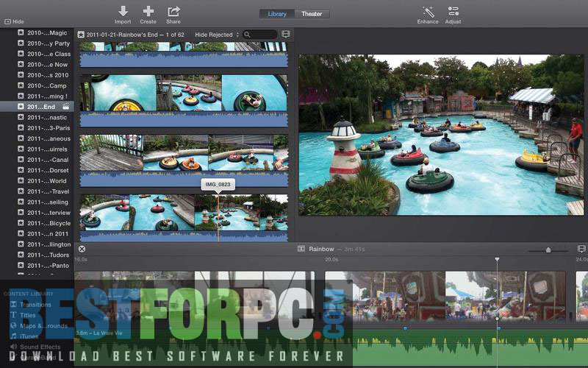Select the 2011-...Bicycle event
588x368 pixels.
point(49,223)
